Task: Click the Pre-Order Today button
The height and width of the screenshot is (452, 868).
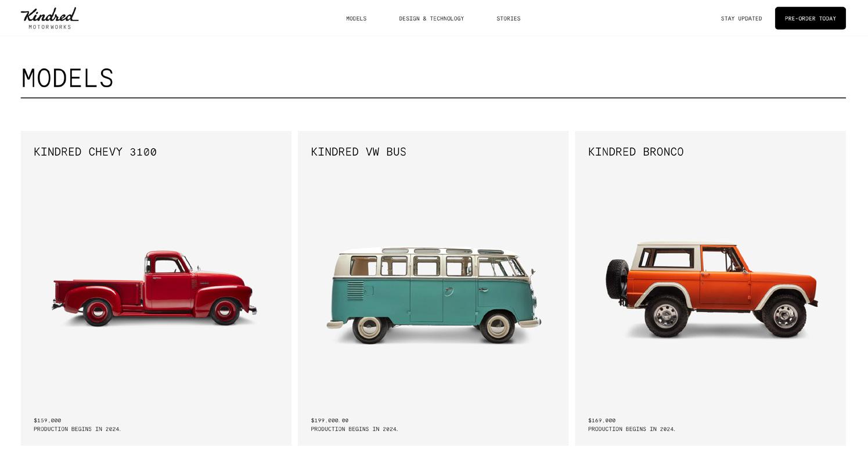Action: tap(810, 18)
